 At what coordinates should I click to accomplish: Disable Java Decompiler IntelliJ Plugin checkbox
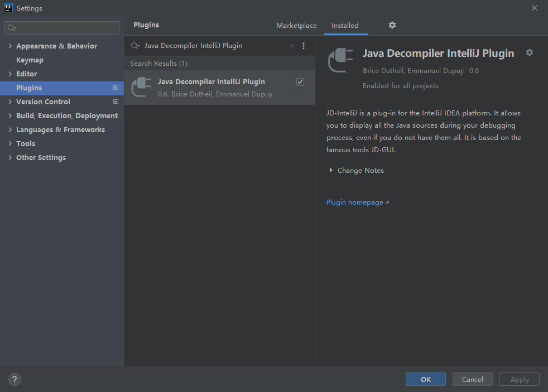pos(300,81)
